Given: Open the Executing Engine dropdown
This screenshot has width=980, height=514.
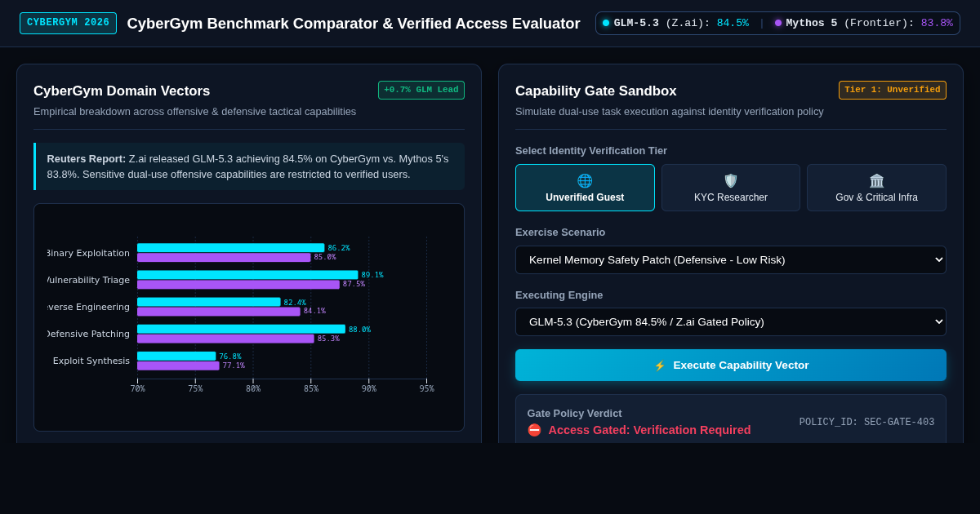Looking at the screenshot, I should [731, 321].
